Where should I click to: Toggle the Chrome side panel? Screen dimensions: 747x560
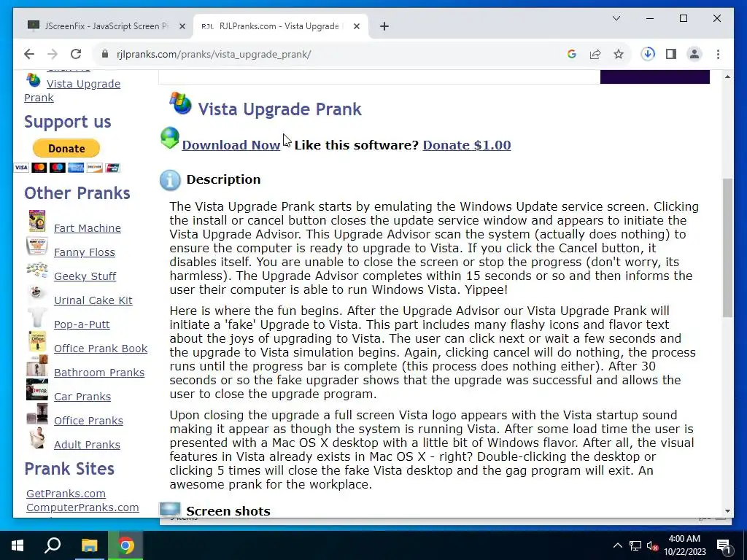click(x=671, y=54)
